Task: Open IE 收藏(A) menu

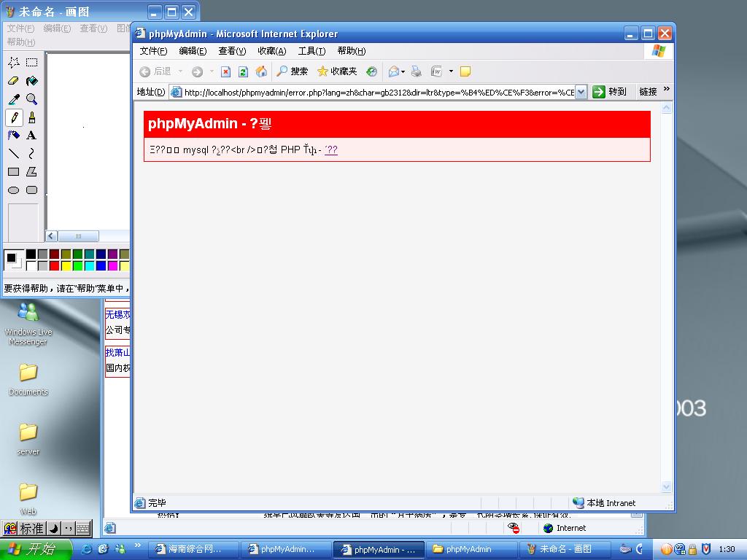Action: (x=271, y=51)
